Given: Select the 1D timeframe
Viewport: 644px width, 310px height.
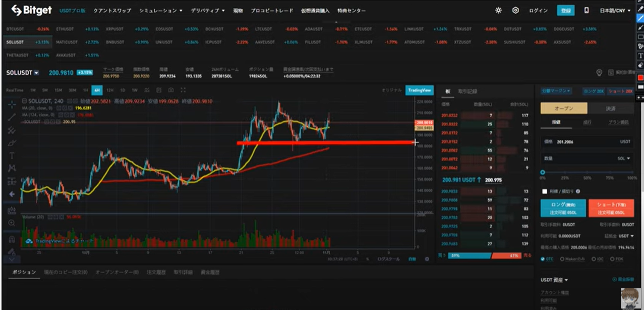Looking at the screenshot, I should tap(123, 90).
